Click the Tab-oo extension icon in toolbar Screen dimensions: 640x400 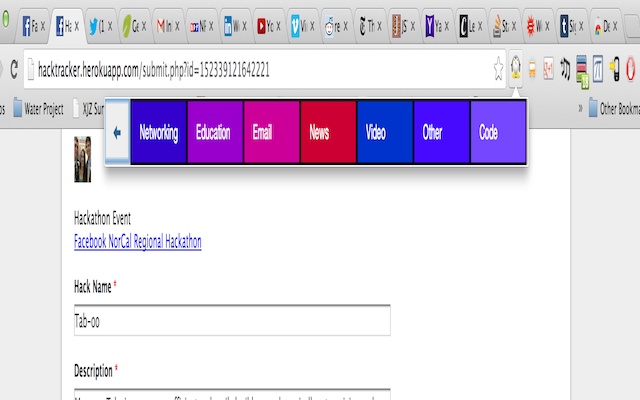tap(516, 67)
